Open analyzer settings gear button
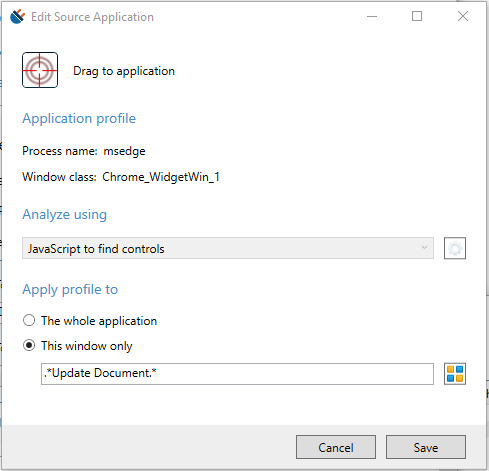The image size is (489, 471). click(x=455, y=248)
